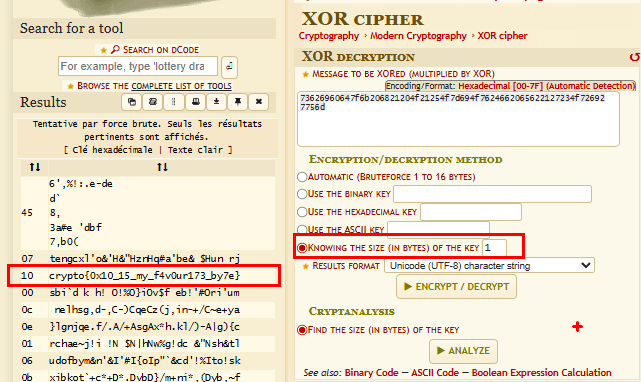Viewport: 641px width, 382px height.
Task: Sort results by plaintext column arrows
Action: (x=162, y=167)
